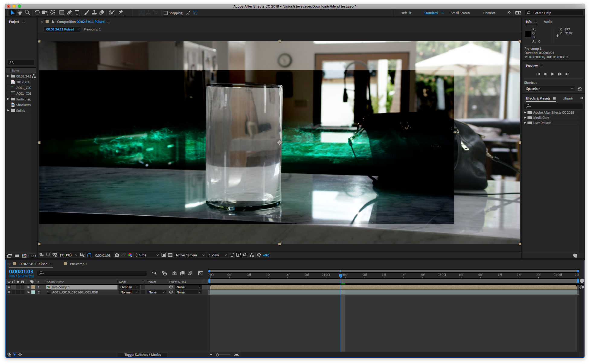This screenshot has height=364, width=590.
Task: Switch to the Small Screen workspace
Action: (x=460, y=13)
